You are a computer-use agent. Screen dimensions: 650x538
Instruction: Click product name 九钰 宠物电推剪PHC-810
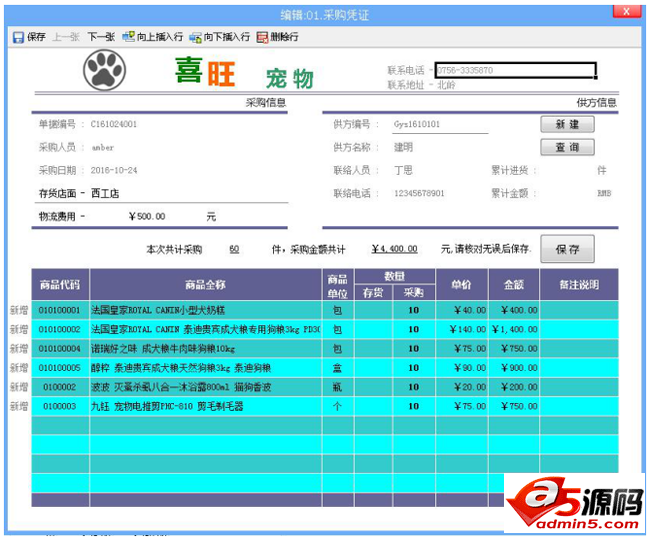pyautogui.click(x=167, y=406)
